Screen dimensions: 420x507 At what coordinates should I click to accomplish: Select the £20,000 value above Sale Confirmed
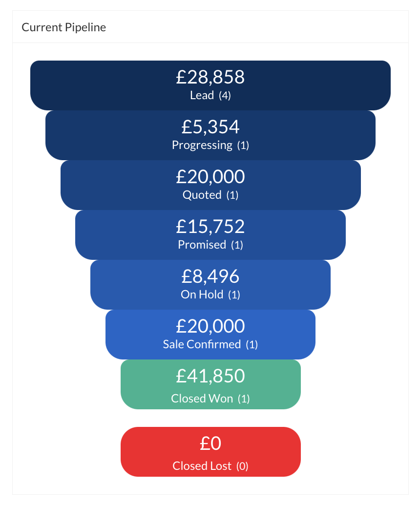tap(210, 326)
